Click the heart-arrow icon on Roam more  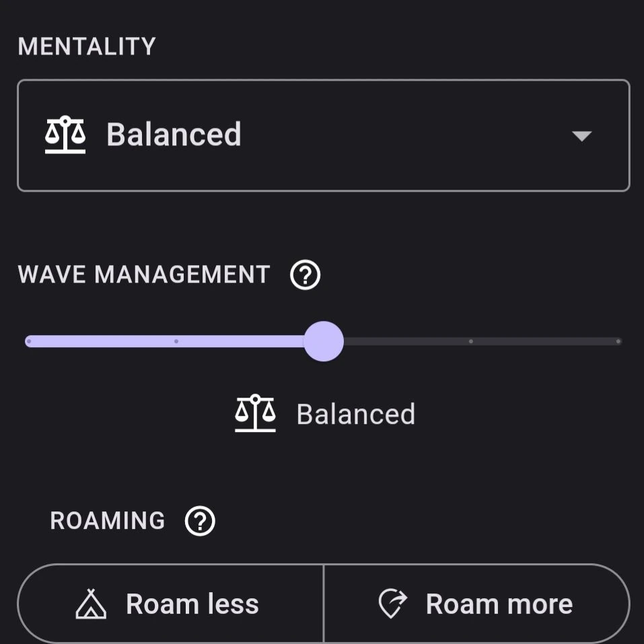pyautogui.click(x=393, y=604)
